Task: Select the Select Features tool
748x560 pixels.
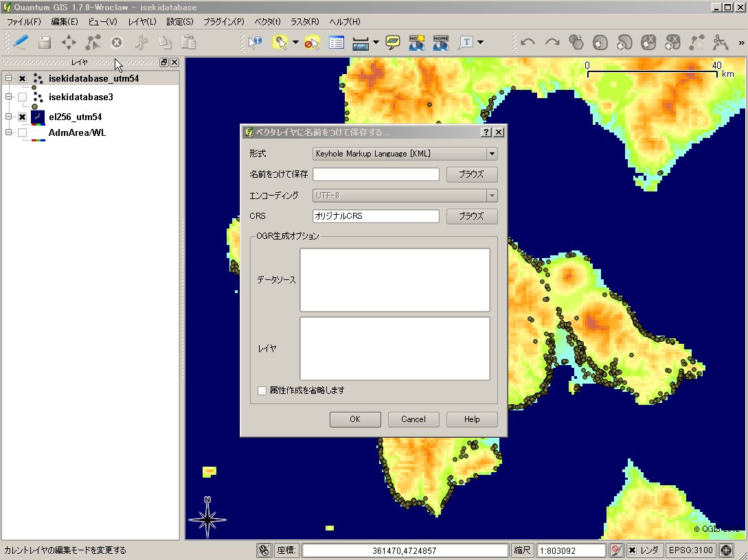Action: (280, 43)
